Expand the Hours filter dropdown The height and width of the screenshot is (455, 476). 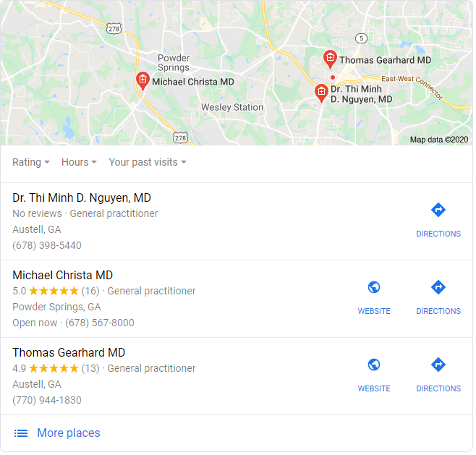click(x=79, y=162)
